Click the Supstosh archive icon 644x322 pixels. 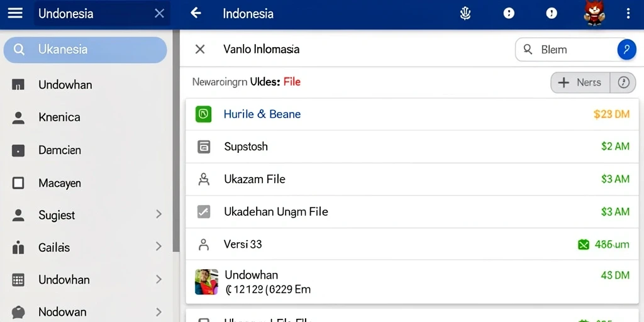tap(204, 147)
